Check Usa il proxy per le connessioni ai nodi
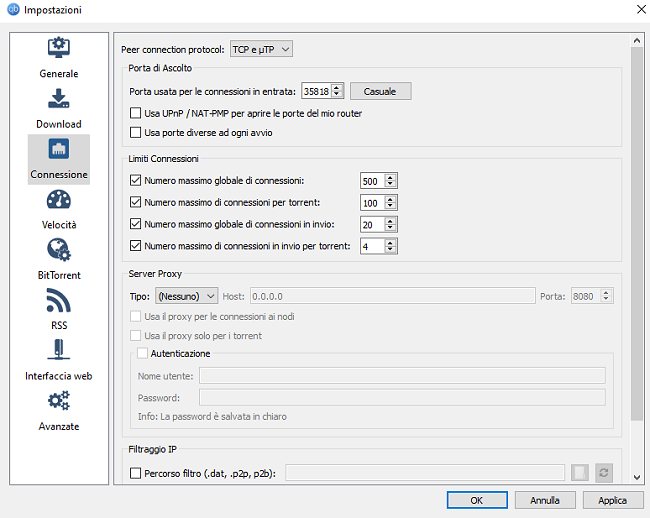This screenshot has width=650, height=518. click(135, 316)
